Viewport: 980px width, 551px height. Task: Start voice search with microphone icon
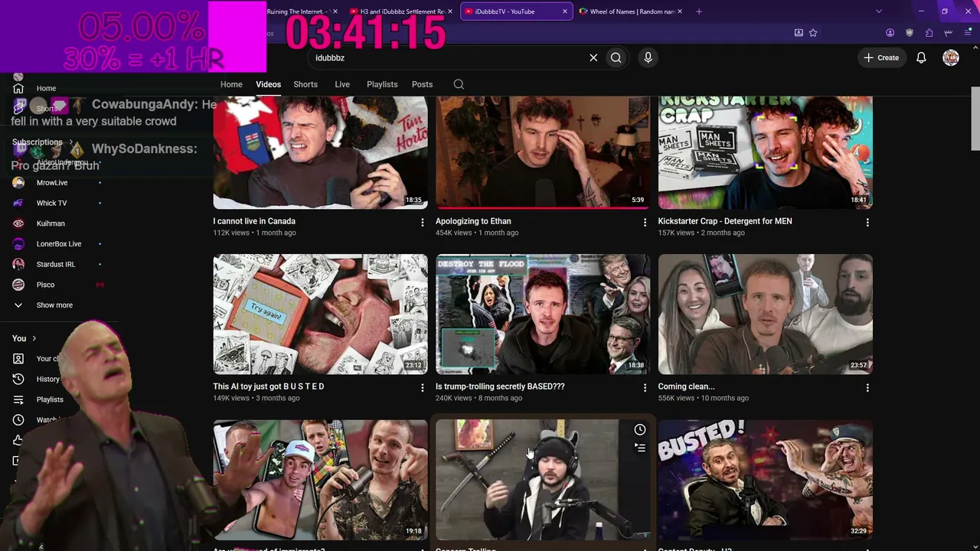point(648,57)
